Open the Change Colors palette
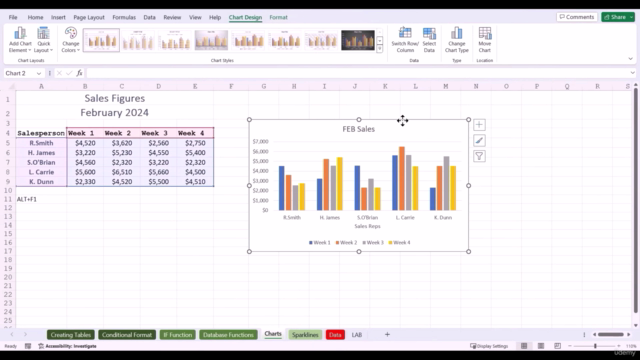This screenshot has height=360, width=640. (x=71, y=40)
